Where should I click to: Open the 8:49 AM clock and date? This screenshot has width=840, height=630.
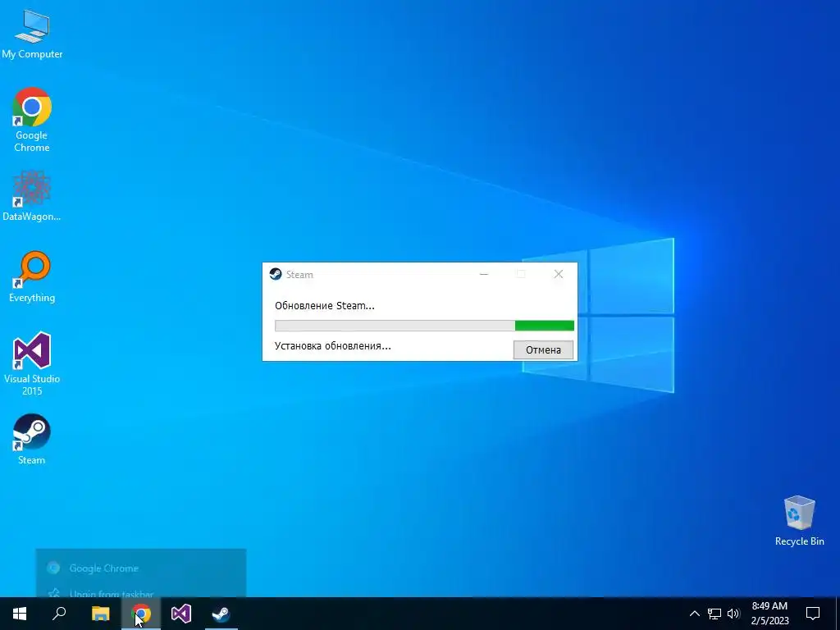(x=769, y=614)
